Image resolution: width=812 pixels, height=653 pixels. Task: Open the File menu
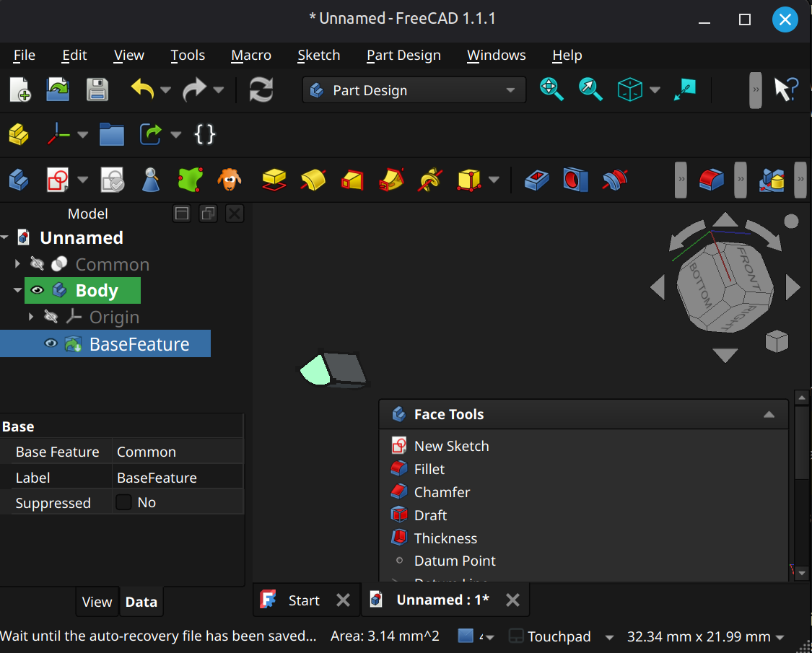[25, 55]
